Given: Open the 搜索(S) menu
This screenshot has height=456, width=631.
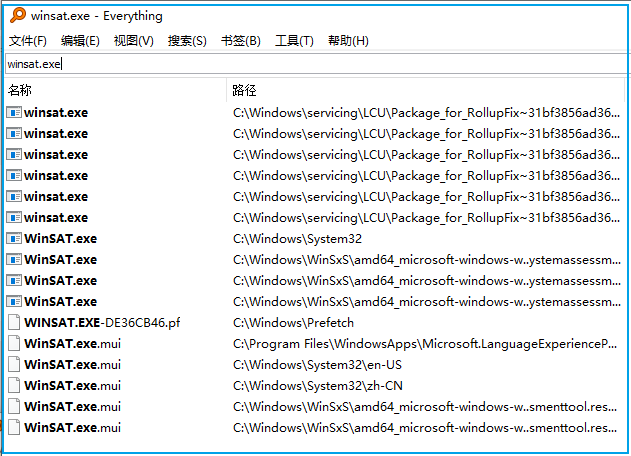Looking at the screenshot, I should point(187,41).
